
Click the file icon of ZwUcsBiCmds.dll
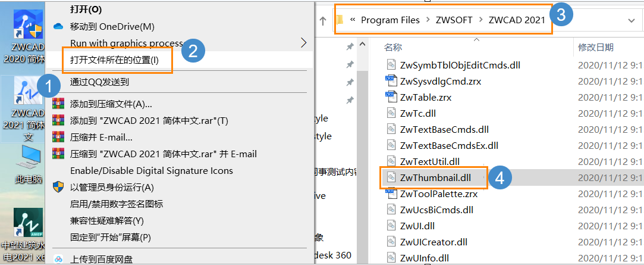click(x=391, y=210)
